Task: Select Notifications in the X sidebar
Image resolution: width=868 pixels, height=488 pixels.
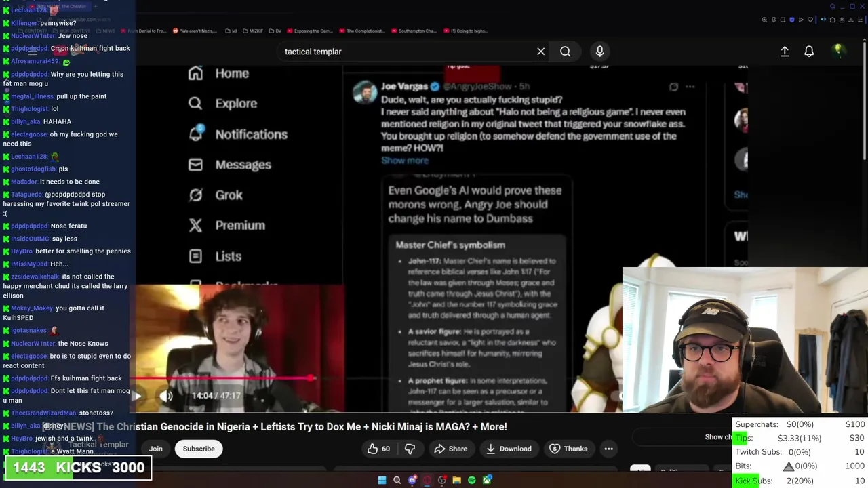Action: tap(237, 134)
